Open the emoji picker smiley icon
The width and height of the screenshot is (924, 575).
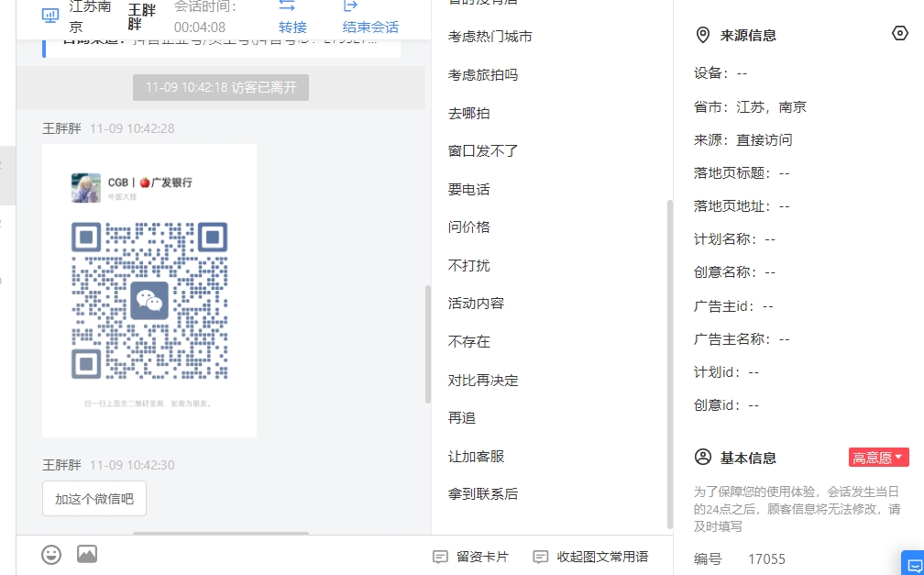pyautogui.click(x=51, y=554)
